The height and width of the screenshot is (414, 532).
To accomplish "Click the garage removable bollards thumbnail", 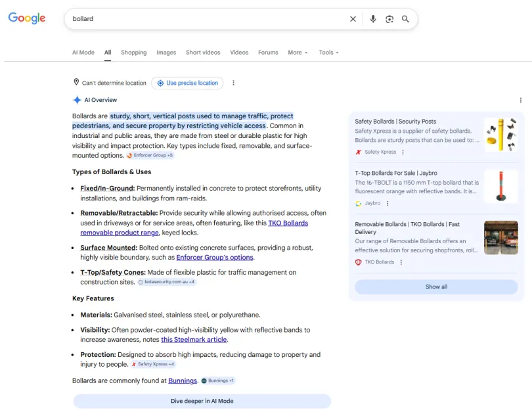I will click(501, 237).
